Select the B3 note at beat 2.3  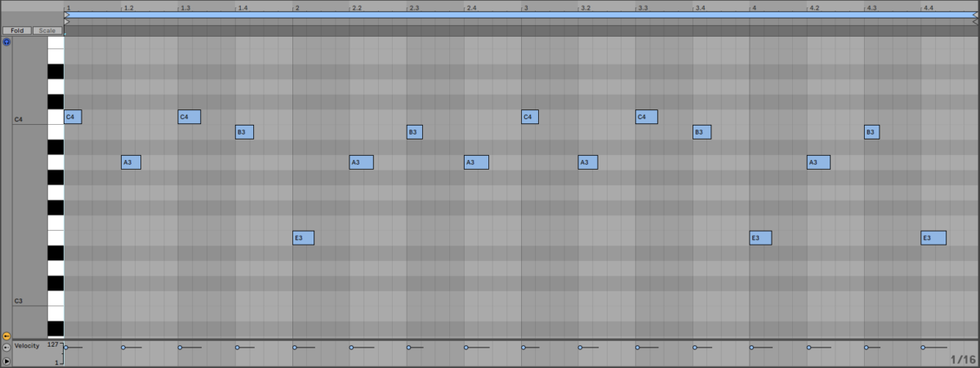tap(414, 131)
